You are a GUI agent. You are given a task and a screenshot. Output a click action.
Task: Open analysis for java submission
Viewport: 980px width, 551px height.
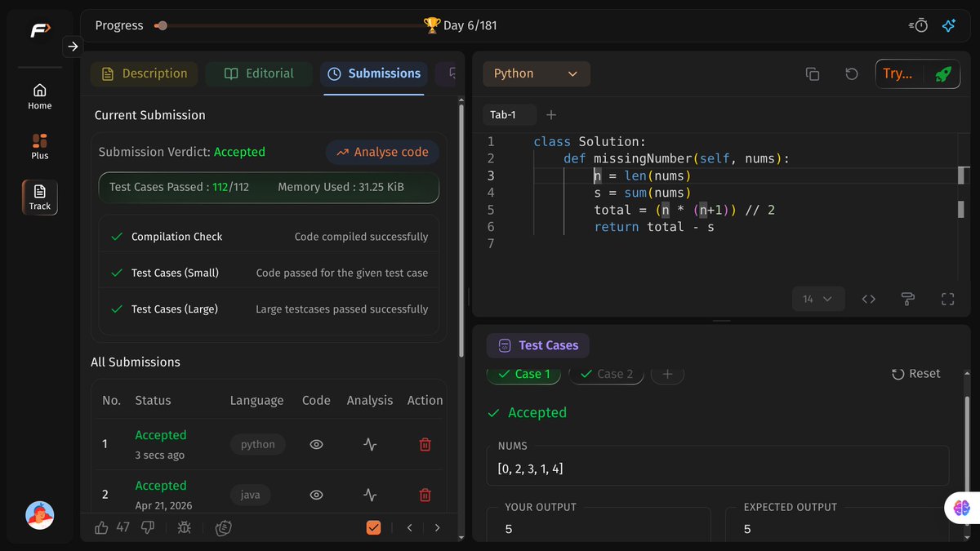click(370, 495)
